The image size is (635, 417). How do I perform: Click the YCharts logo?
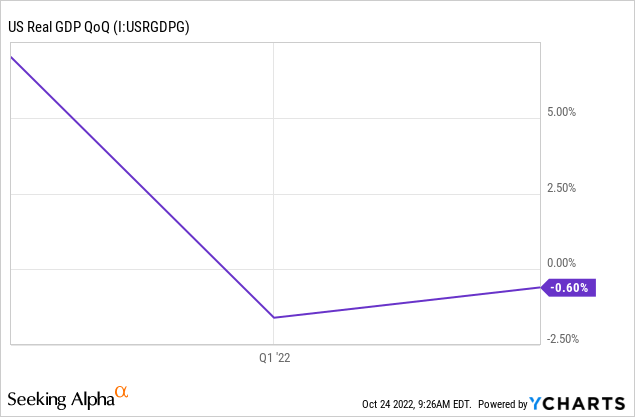[577, 404]
